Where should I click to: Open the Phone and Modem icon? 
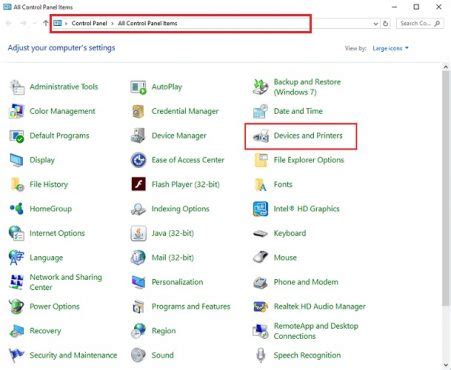click(x=261, y=283)
